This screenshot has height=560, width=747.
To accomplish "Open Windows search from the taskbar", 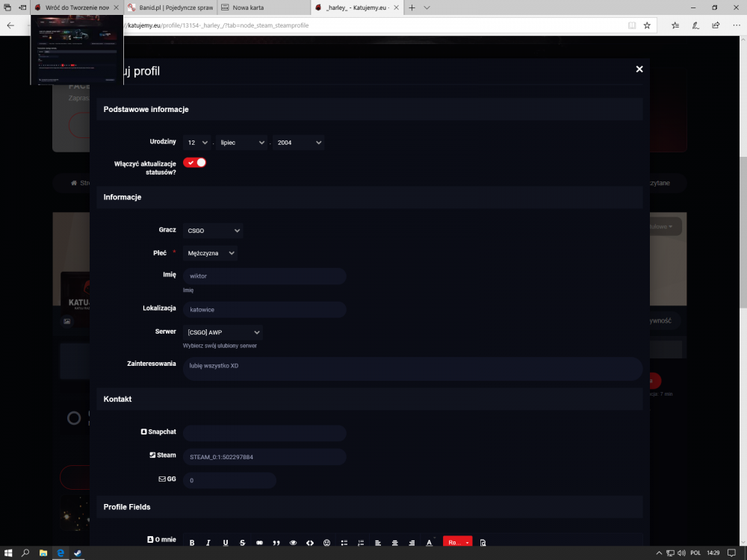I will (x=25, y=553).
